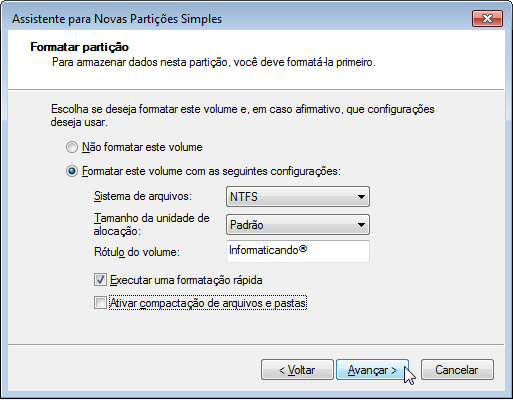
Task: Enable the "Ativar compactação de arquivos e pastas" checkbox
Action: [100, 303]
